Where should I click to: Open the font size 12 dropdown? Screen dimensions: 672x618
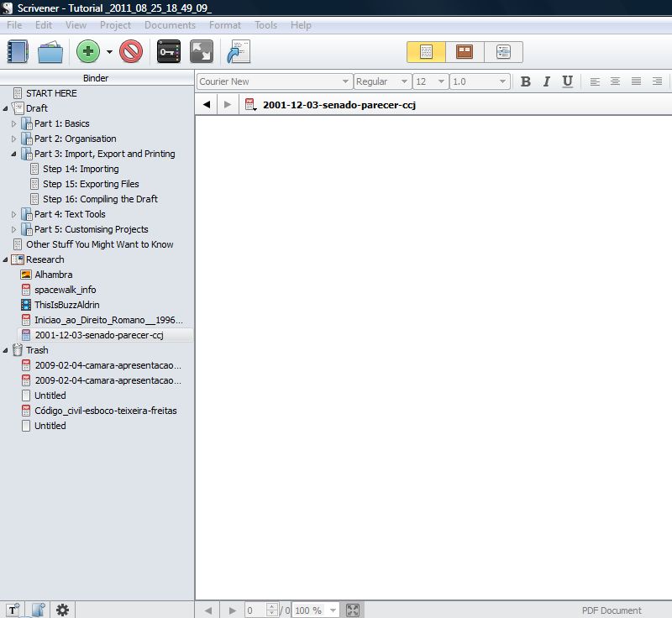click(x=431, y=81)
